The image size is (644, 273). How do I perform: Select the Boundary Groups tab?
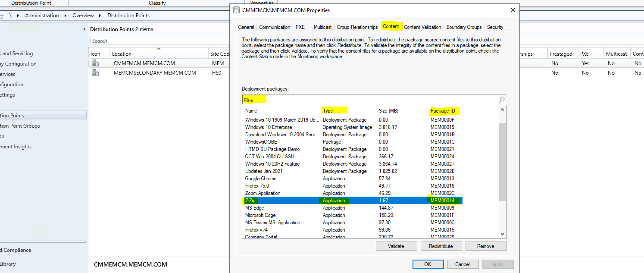pyautogui.click(x=464, y=27)
